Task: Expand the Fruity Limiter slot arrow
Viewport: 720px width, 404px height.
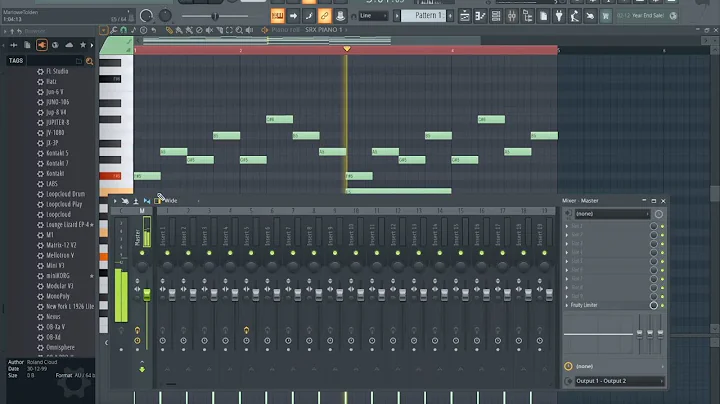Action: (567, 305)
